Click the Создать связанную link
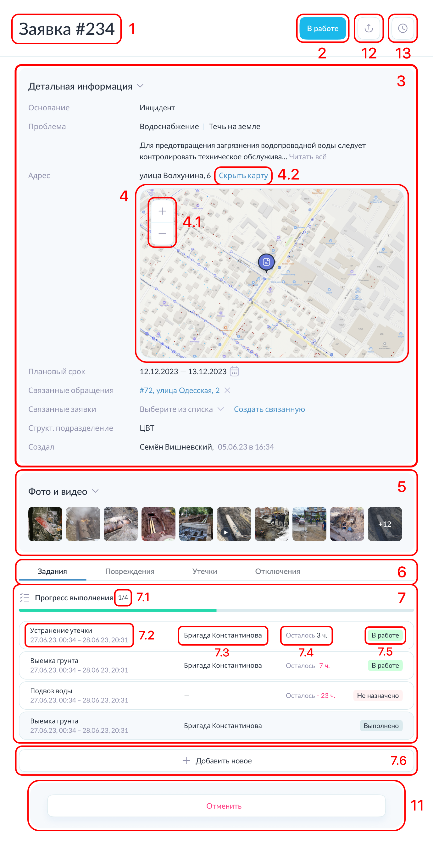The image size is (433, 868). (x=269, y=409)
